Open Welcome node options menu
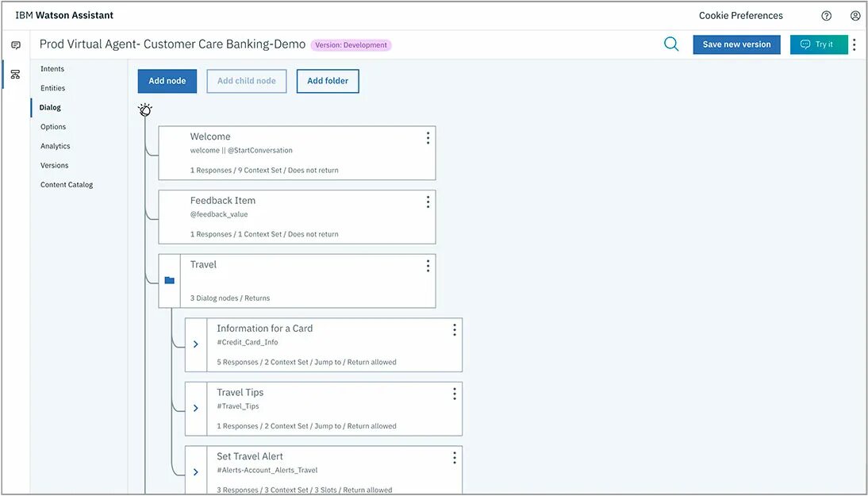 coord(428,138)
